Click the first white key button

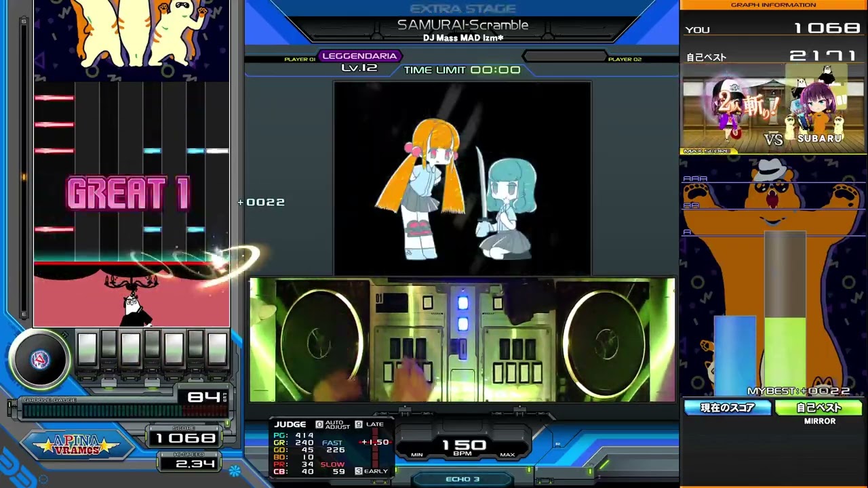pyautogui.click(x=87, y=349)
